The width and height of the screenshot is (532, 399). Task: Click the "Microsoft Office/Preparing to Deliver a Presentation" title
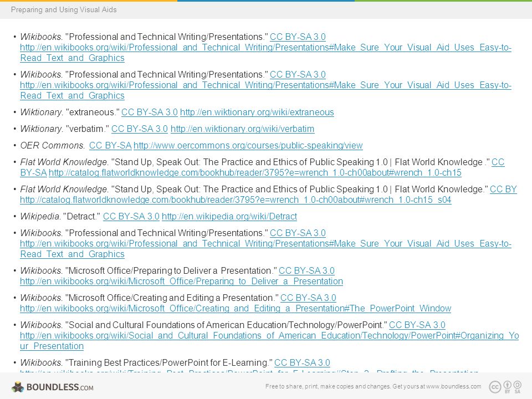pyautogui.click(x=171, y=271)
